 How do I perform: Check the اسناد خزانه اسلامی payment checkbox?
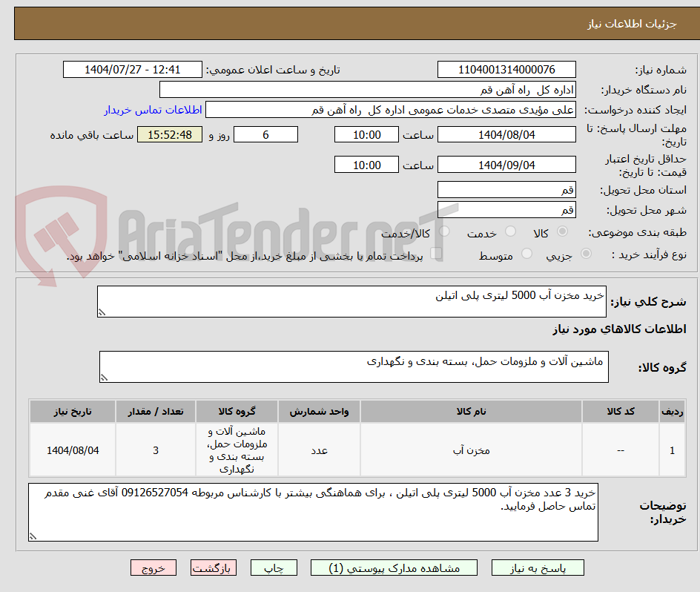[x=437, y=252]
